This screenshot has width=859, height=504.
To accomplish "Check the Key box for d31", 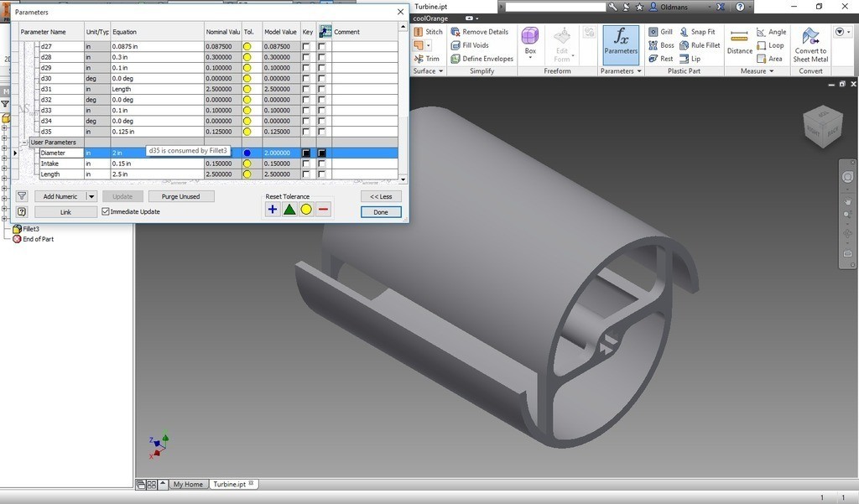I will click(305, 89).
